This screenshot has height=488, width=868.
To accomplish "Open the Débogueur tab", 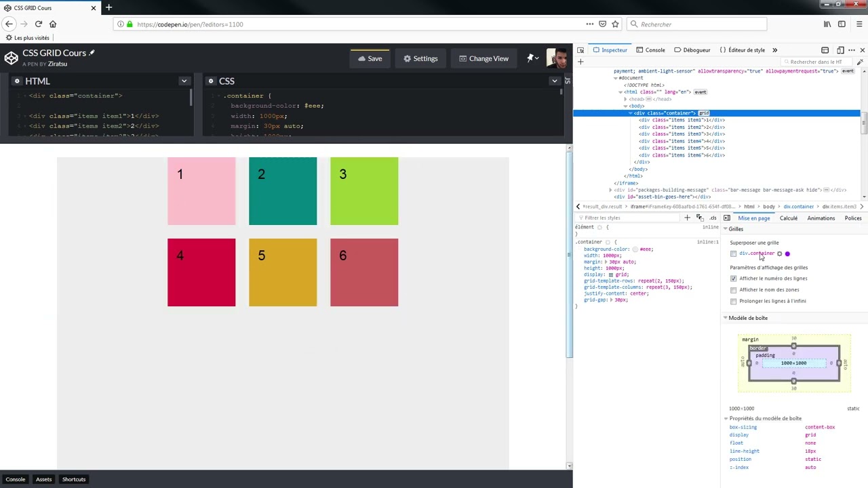I will click(x=692, y=50).
